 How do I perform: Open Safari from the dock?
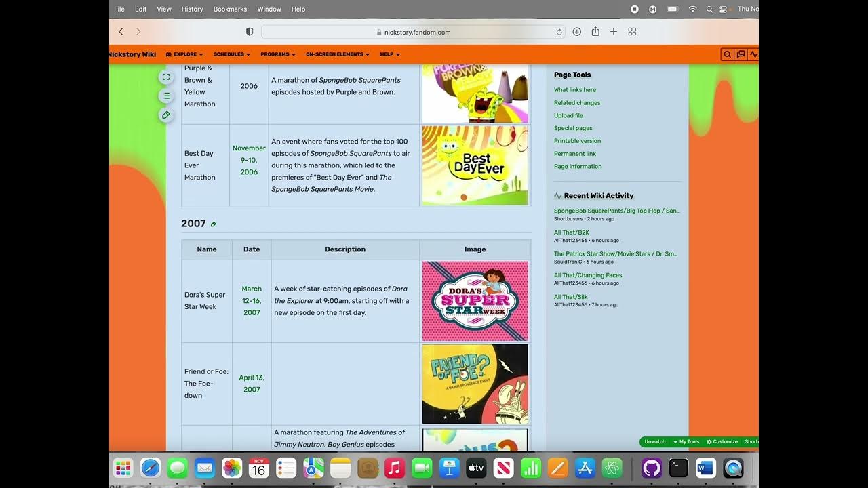pyautogui.click(x=151, y=468)
